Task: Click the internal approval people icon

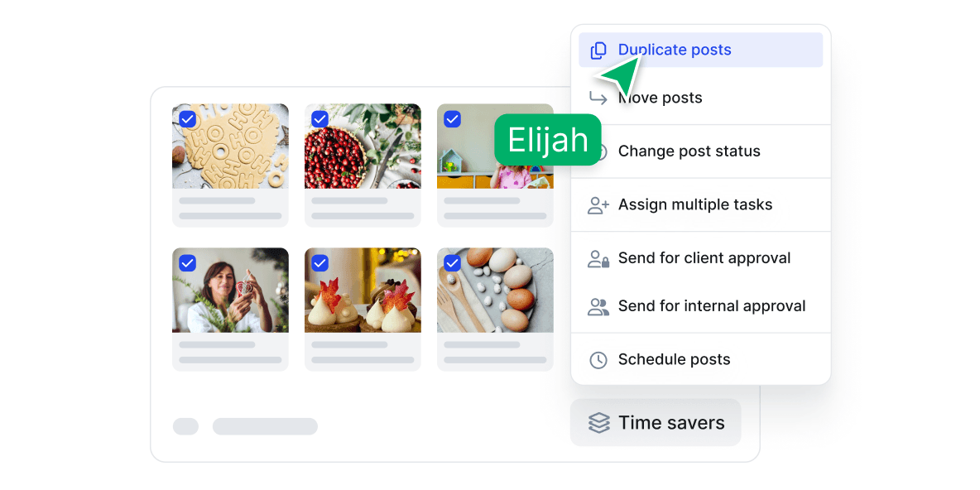Action: (598, 306)
